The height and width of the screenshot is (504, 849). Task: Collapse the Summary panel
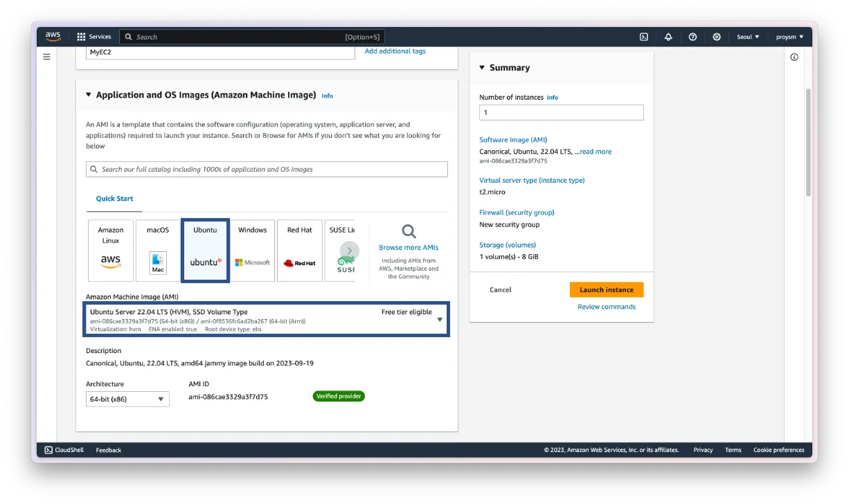(x=482, y=67)
